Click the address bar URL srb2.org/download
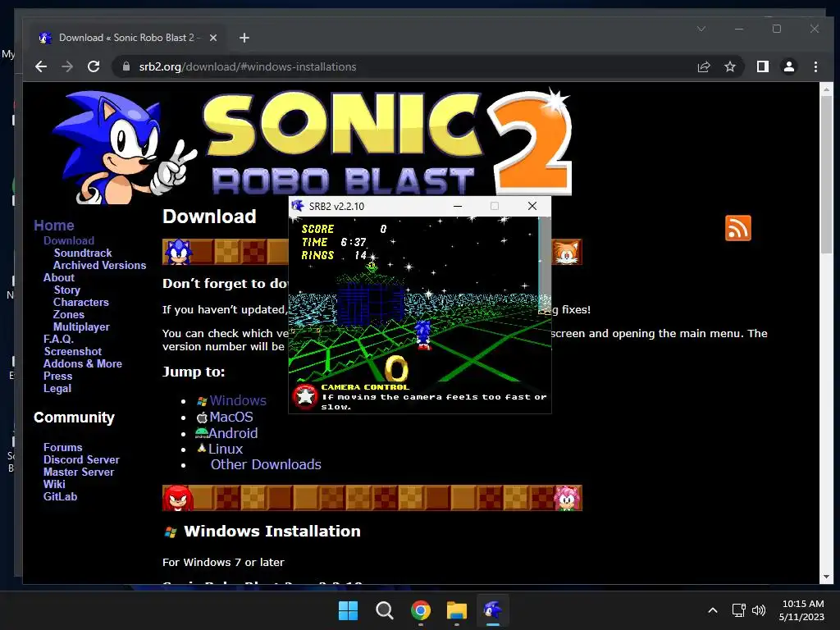 click(248, 66)
